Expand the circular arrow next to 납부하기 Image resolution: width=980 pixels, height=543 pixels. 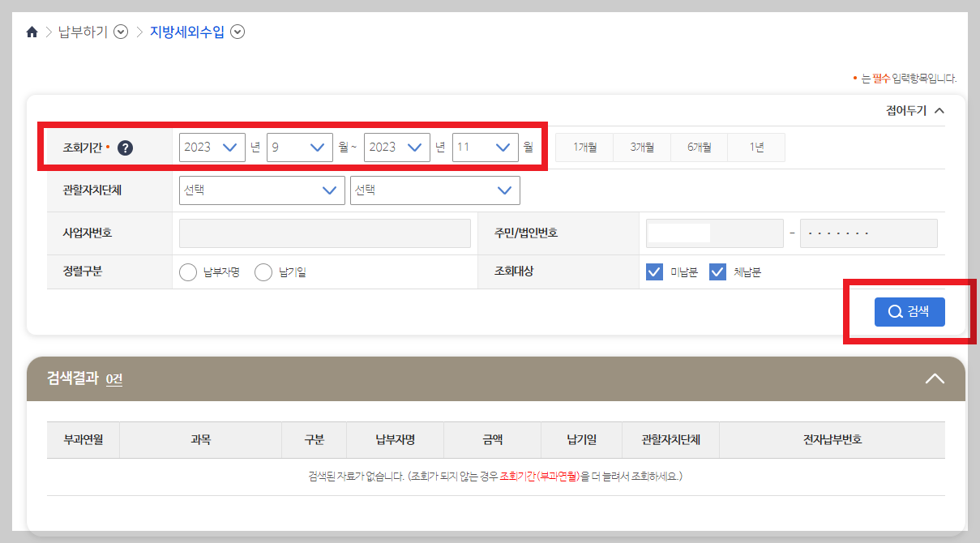120,32
